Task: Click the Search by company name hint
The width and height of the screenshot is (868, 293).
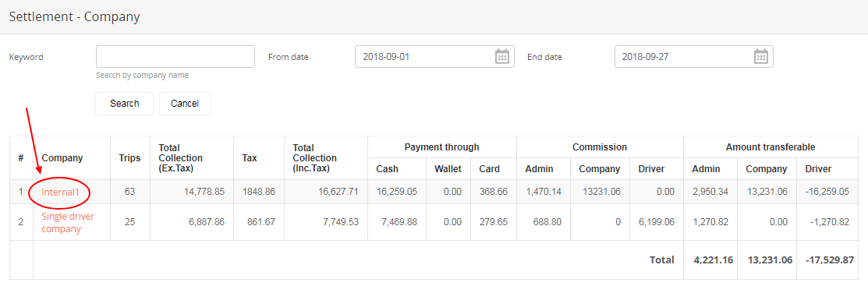Action: [142, 75]
